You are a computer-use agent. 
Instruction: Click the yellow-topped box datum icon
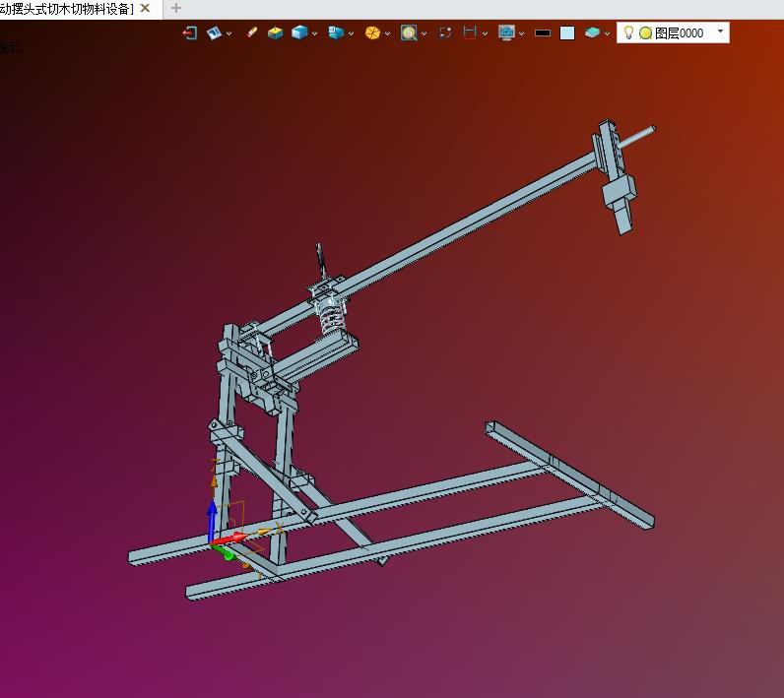tap(275, 32)
